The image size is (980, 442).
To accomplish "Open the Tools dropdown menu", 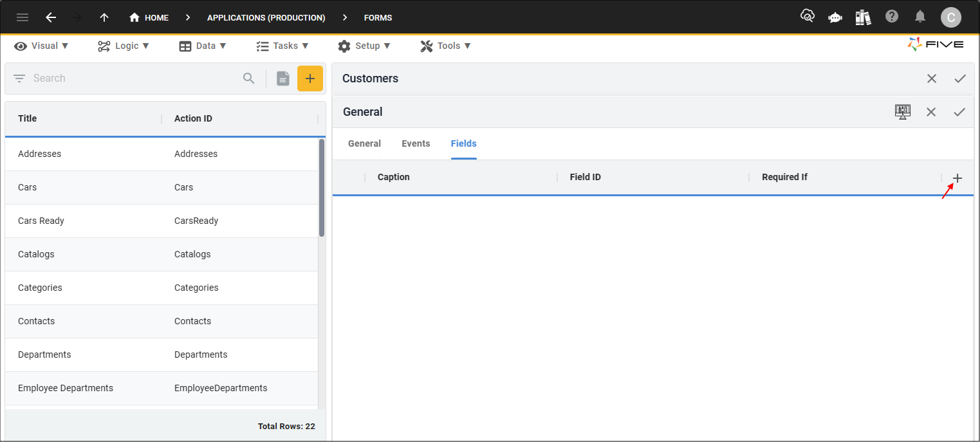I will click(x=445, y=46).
